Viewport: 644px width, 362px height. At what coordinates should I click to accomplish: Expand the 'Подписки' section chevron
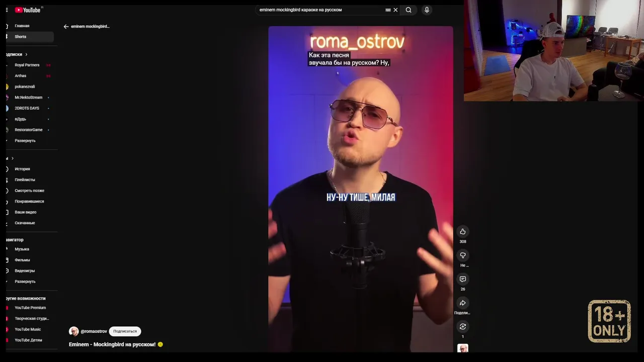pos(26,54)
